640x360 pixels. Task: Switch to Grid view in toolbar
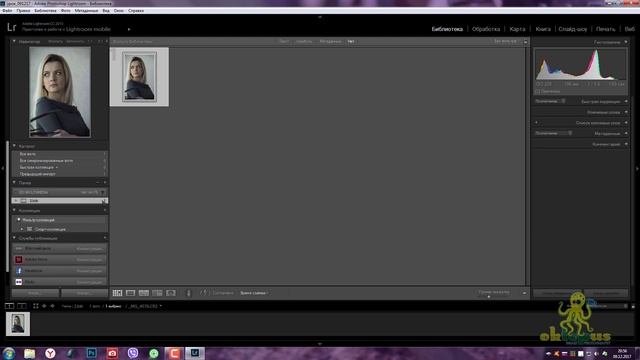(117, 293)
